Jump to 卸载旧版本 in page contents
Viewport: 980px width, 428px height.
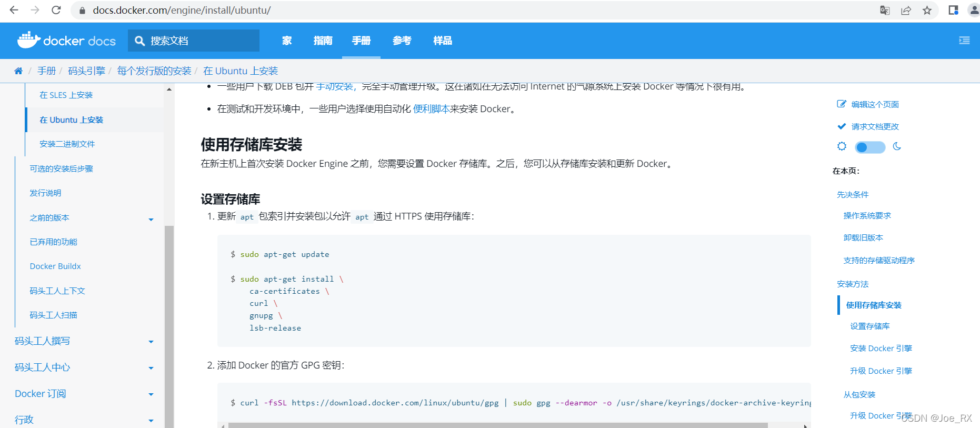pyautogui.click(x=863, y=237)
